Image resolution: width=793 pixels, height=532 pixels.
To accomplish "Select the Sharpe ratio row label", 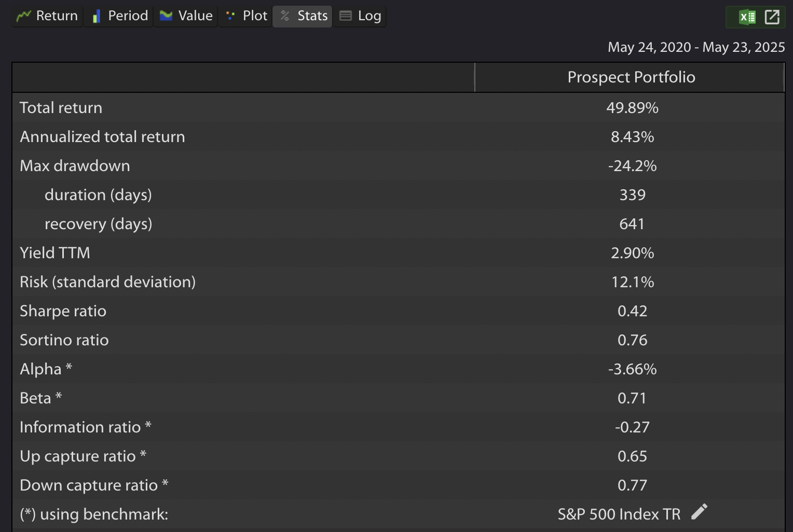I will pyautogui.click(x=63, y=311).
